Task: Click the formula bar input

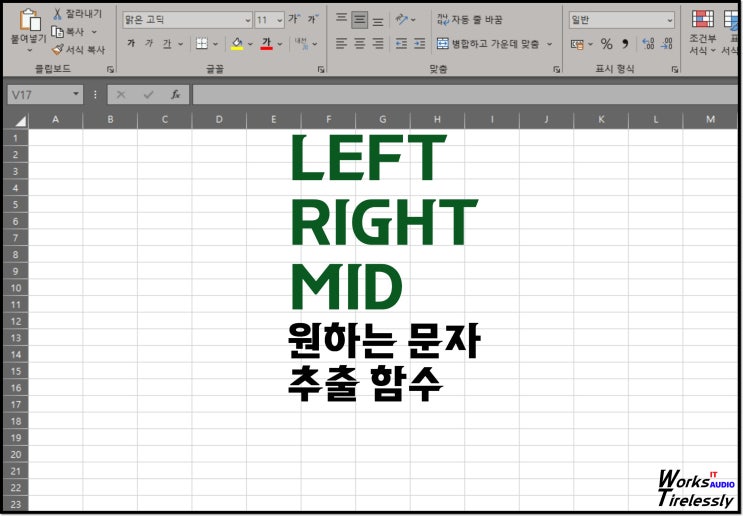Action: [x=465, y=95]
